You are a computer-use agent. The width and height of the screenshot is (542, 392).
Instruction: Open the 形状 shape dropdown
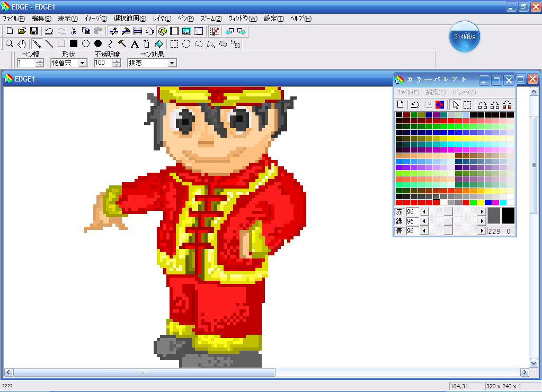point(82,63)
